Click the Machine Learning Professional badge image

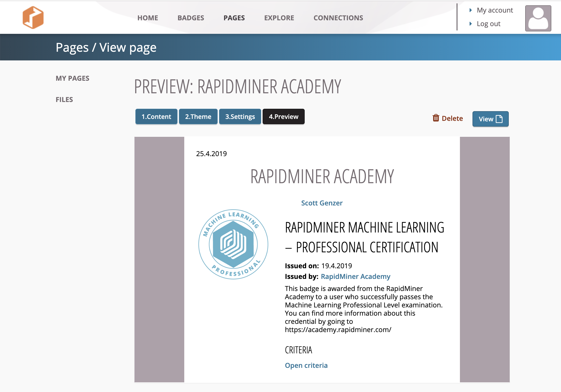pos(233,244)
